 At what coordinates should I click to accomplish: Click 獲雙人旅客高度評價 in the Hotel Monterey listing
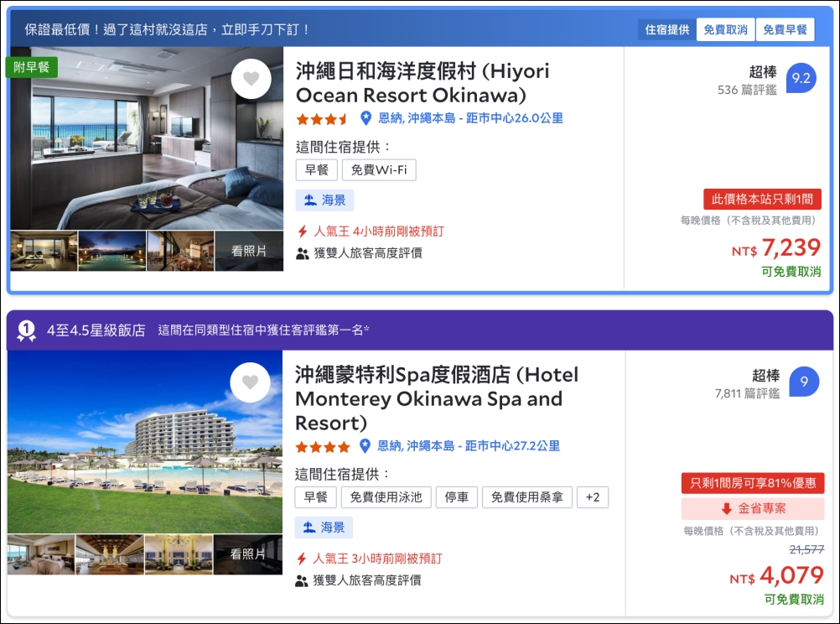click(x=367, y=580)
